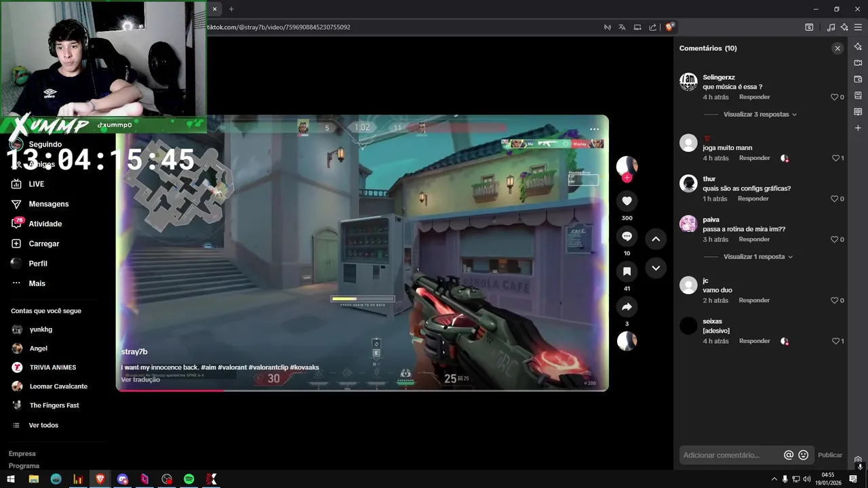The width and height of the screenshot is (868, 488).
Task: Open new browser tab with plus button
Action: coord(231,9)
